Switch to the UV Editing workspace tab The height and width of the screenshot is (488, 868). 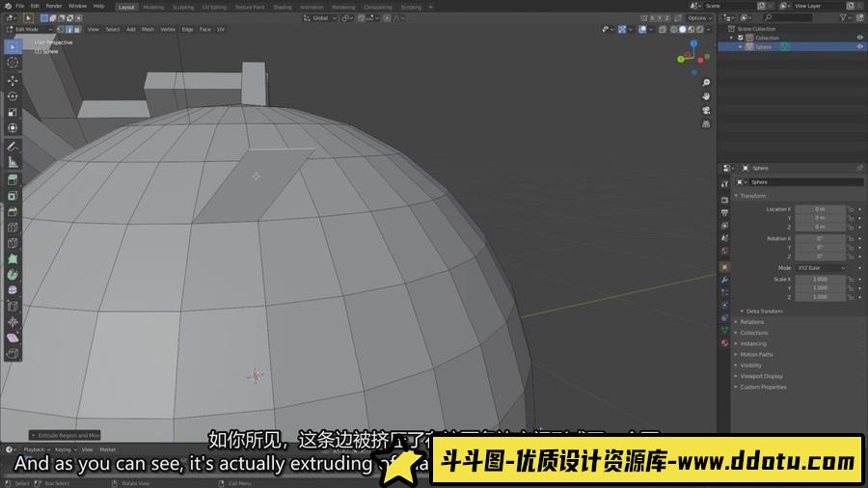214,7
